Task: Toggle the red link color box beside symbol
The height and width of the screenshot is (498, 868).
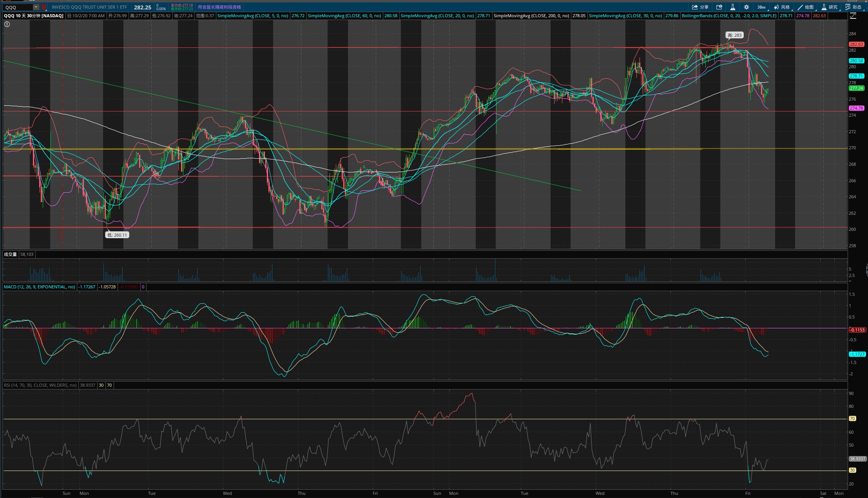Action: coord(44,7)
